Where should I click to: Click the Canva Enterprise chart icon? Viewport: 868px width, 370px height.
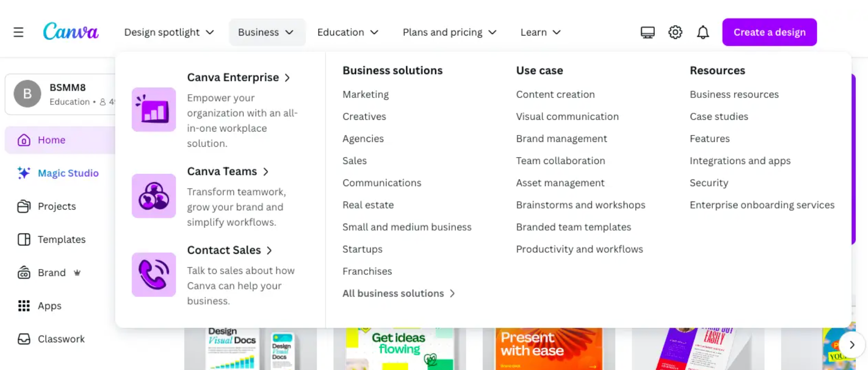pyautogui.click(x=154, y=109)
